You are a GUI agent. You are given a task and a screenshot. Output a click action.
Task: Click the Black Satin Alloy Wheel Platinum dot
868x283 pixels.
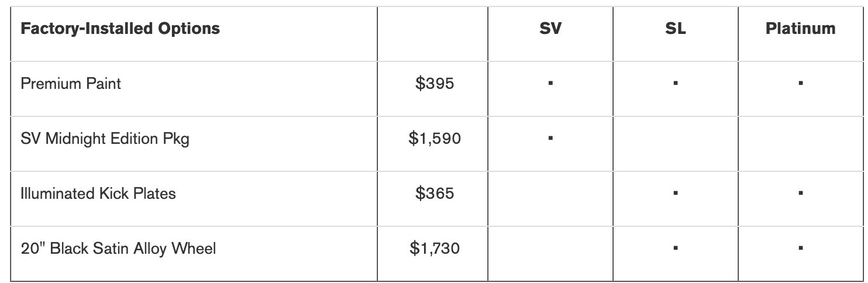(800, 248)
